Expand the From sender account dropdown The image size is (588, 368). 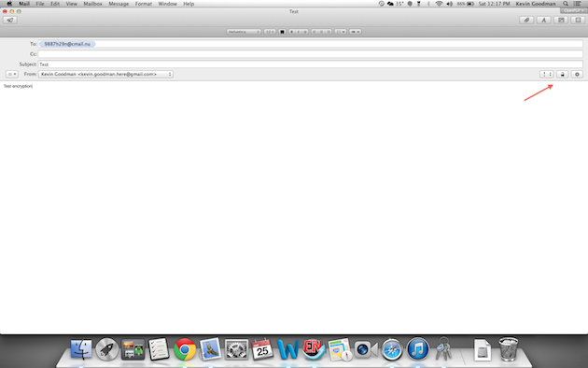click(x=105, y=75)
